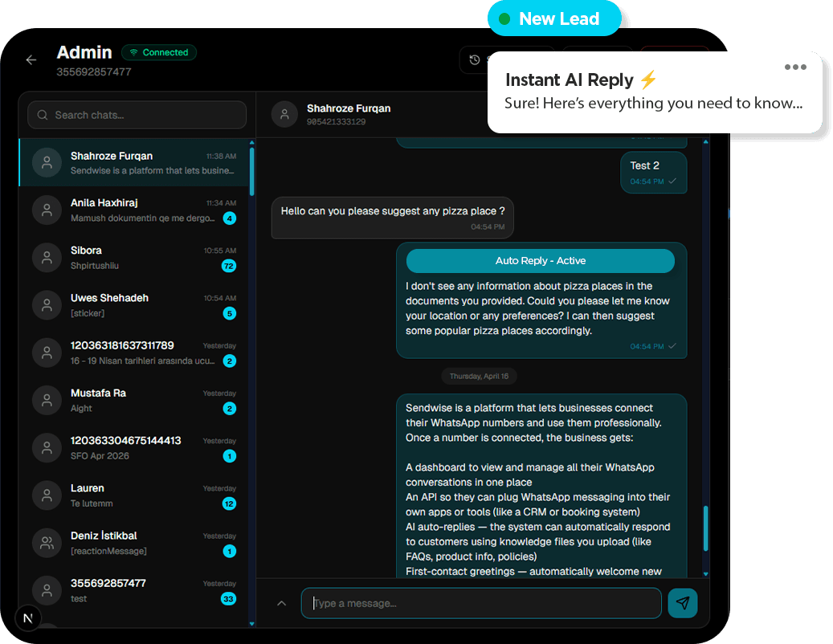Open Uwes Shehadeh conversation

[x=134, y=305]
